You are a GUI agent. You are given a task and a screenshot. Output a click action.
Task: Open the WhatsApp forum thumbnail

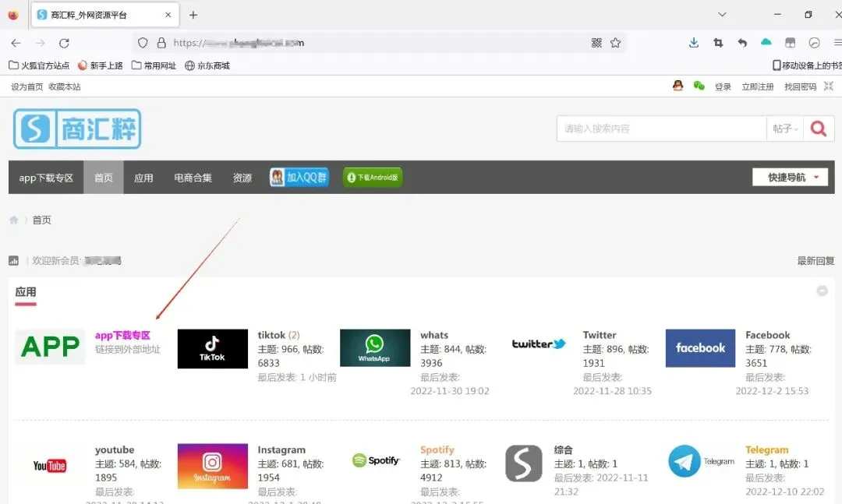(375, 347)
